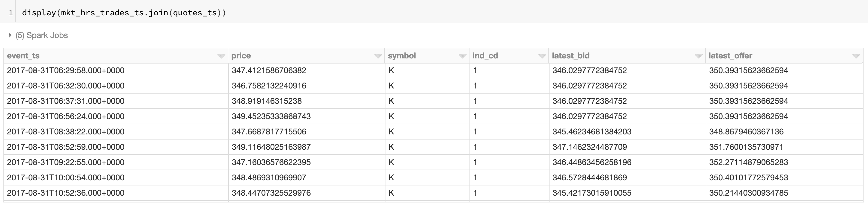The height and width of the screenshot is (207, 868).
Task: Open the latest_offer column dropdown arrow
Action: (x=856, y=56)
